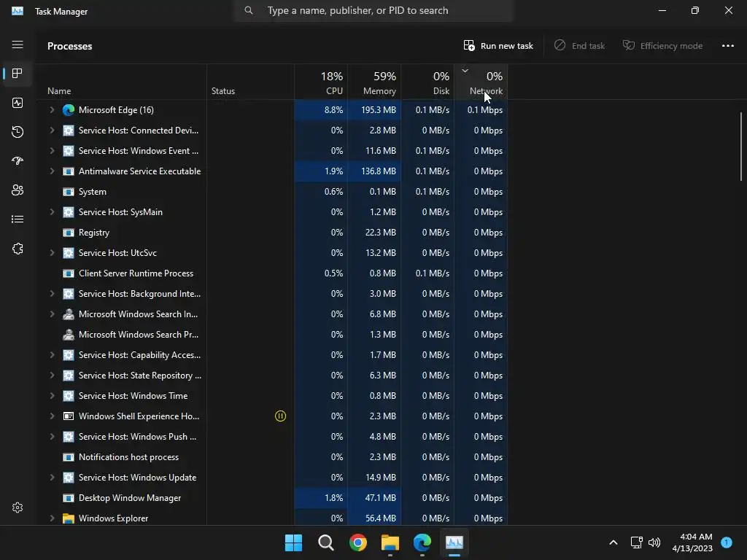
Task: Expand Service Host: Background Intelligent group
Action: click(52, 294)
